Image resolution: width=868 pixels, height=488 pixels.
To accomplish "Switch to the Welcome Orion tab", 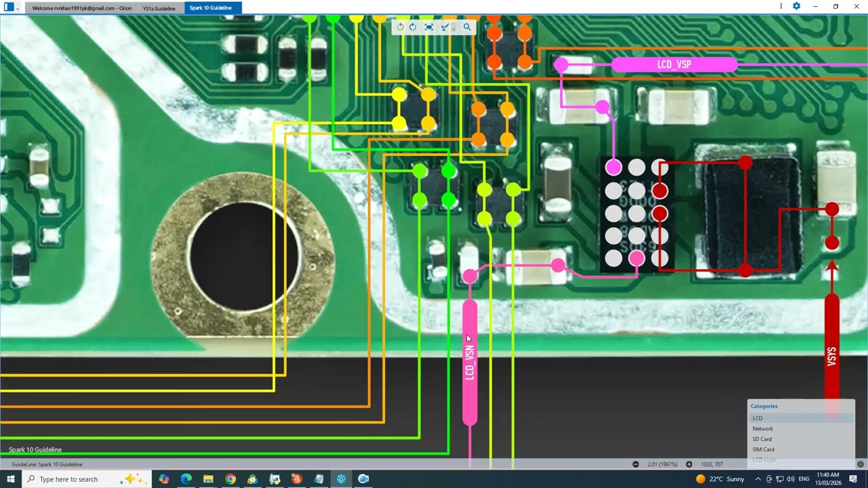I will click(x=81, y=8).
